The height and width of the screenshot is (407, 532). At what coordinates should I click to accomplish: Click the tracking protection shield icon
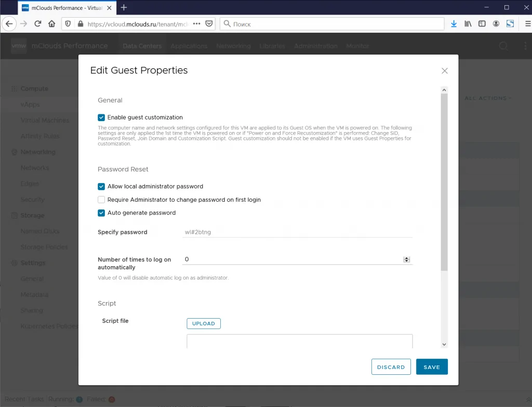68,24
